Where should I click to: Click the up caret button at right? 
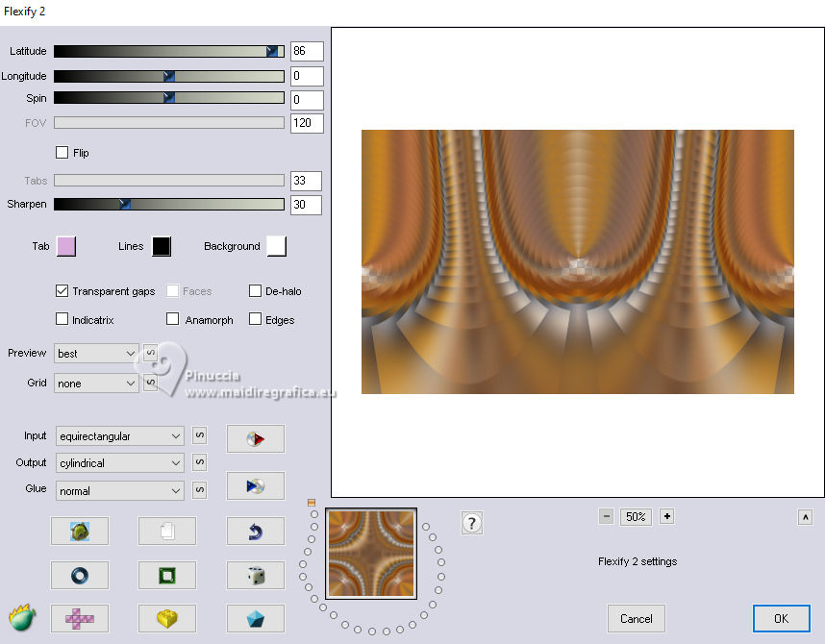pyautogui.click(x=805, y=517)
